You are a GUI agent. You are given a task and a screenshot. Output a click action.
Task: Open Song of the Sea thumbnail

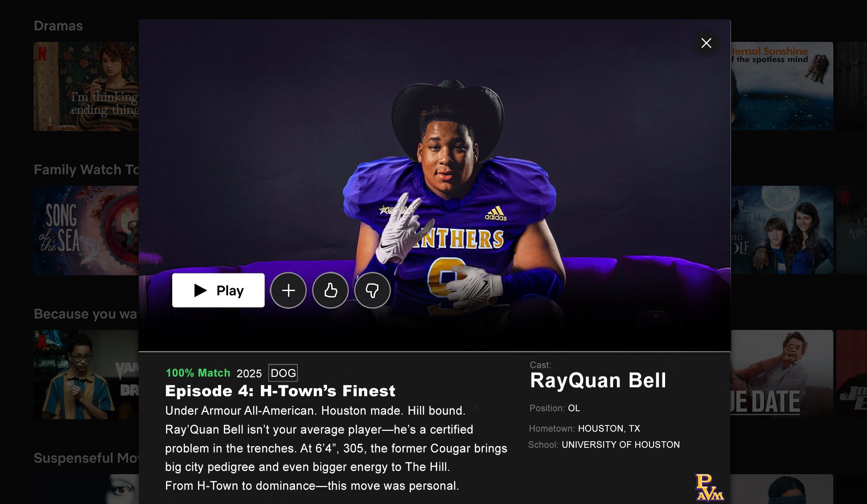coord(86,230)
